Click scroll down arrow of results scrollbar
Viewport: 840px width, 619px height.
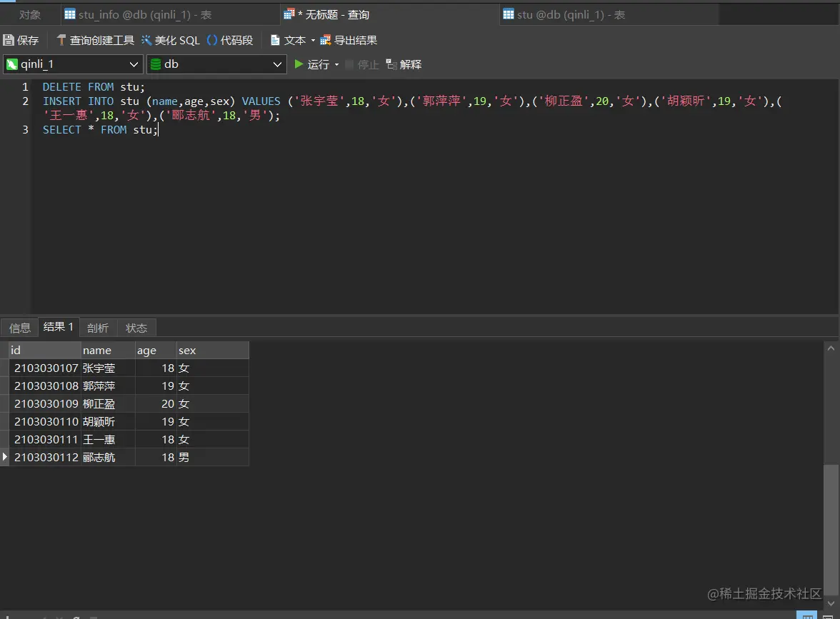tap(831, 603)
